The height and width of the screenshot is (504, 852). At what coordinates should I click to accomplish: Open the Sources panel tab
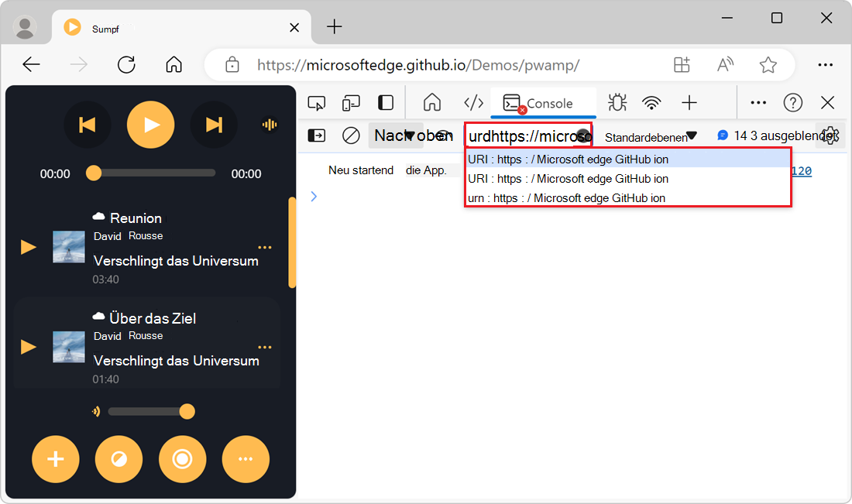(x=473, y=101)
